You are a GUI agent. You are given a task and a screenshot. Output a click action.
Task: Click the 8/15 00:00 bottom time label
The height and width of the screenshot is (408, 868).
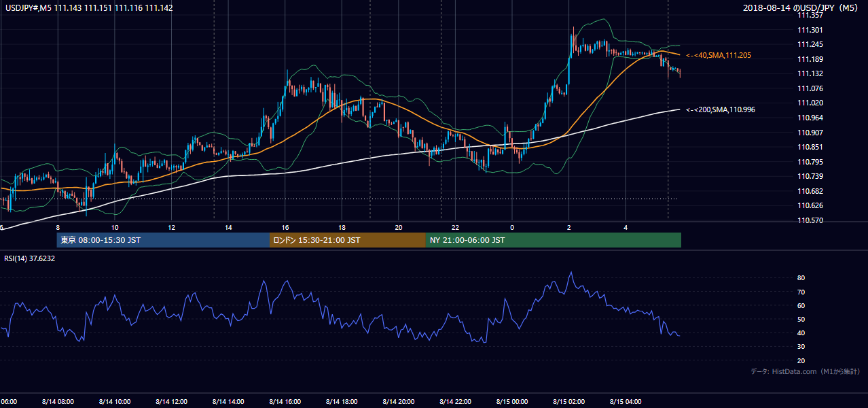512,401
